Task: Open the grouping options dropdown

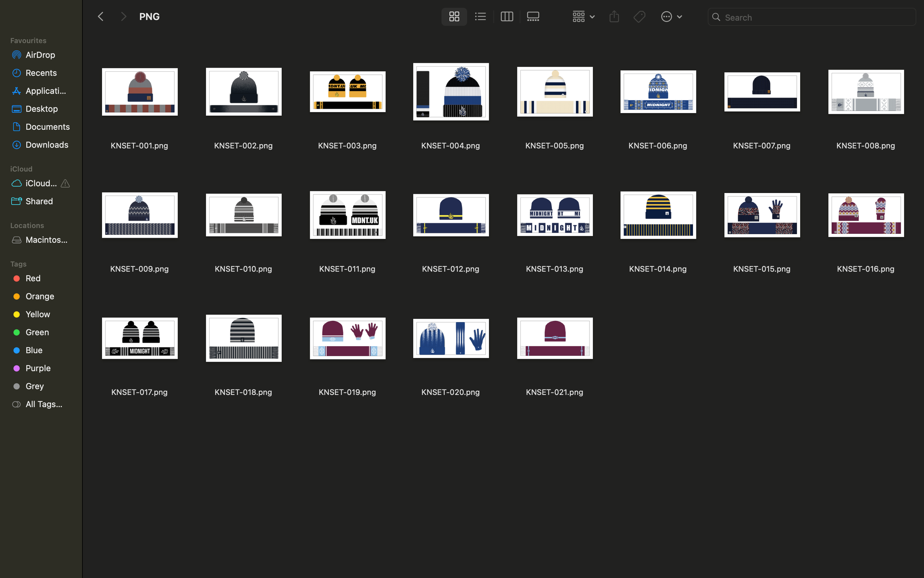Action: pyautogui.click(x=582, y=16)
